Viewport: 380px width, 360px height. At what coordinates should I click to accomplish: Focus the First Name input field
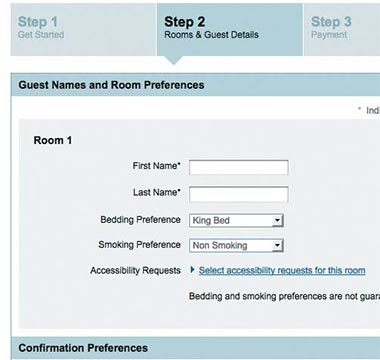(239, 167)
